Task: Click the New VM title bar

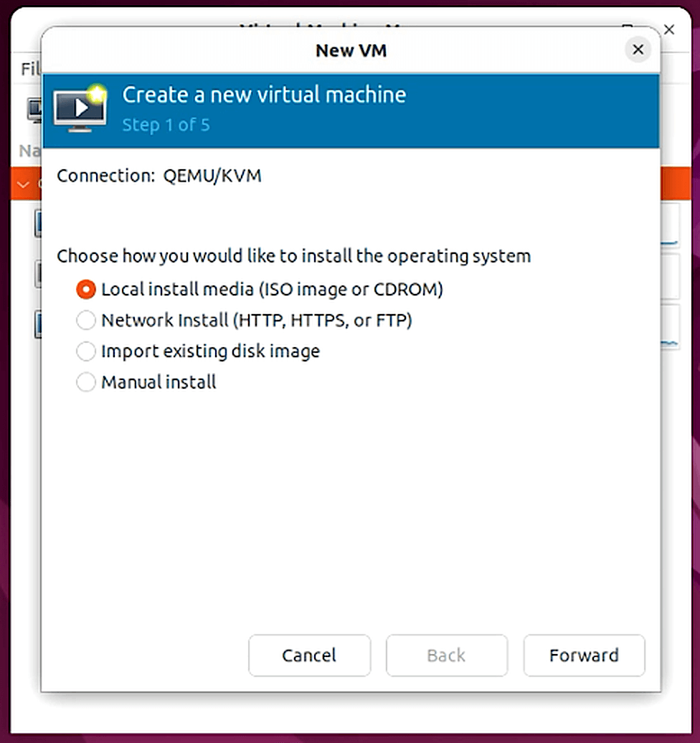Action: click(x=351, y=50)
